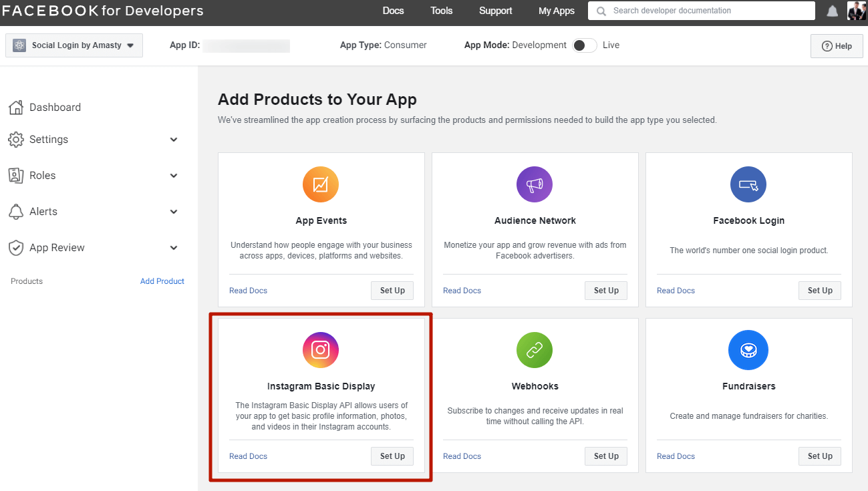The width and height of the screenshot is (868, 491).
Task: Read Docs for Fundraisers
Action: [676, 456]
